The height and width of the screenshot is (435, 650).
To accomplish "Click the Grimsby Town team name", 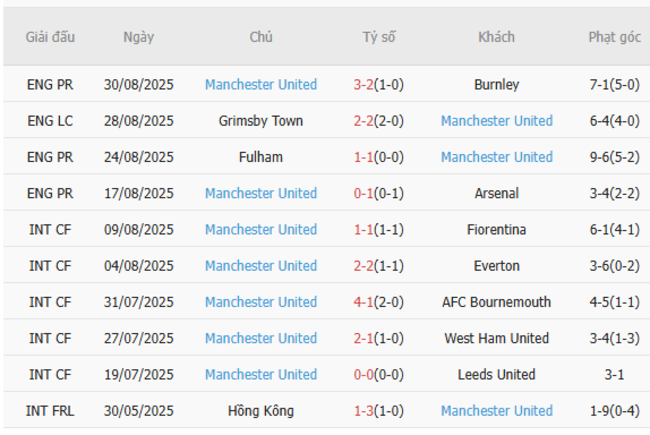I will pos(261,121).
